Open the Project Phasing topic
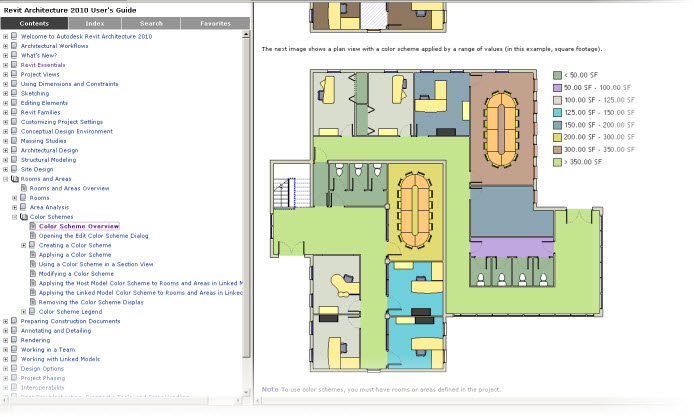 [42, 378]
